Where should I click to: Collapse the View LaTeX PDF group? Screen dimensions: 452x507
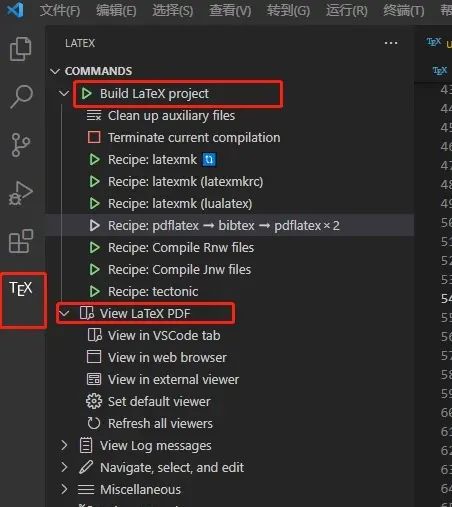[64, 313]
